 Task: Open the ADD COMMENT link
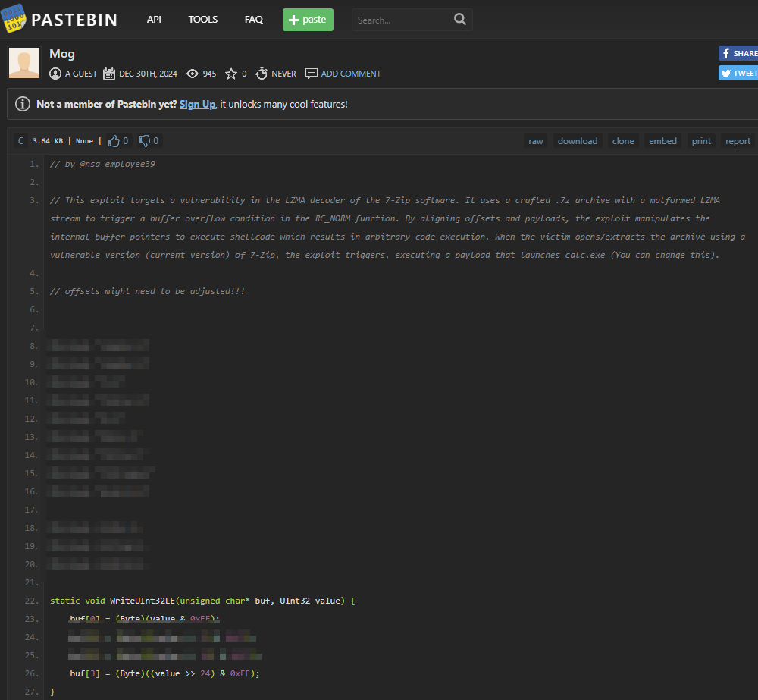point(351,74)
